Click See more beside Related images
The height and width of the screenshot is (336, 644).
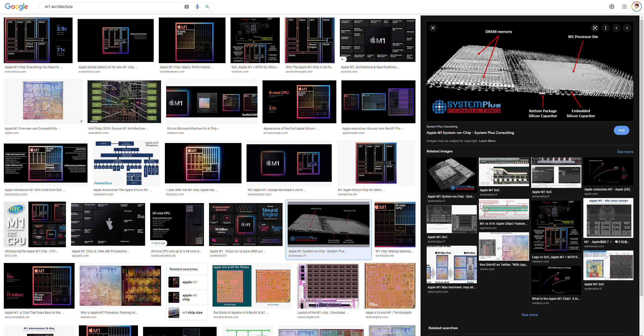[625, 152]
